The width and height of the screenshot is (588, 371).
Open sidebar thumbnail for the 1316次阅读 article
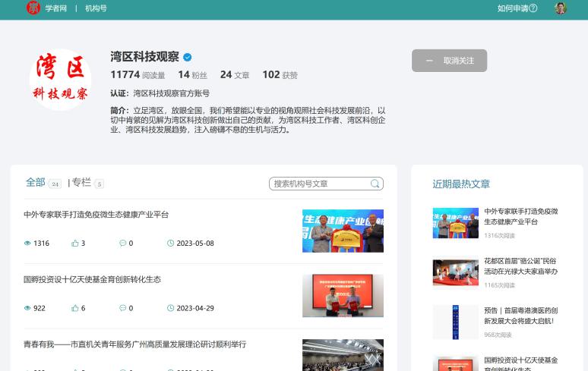[456, 223]
